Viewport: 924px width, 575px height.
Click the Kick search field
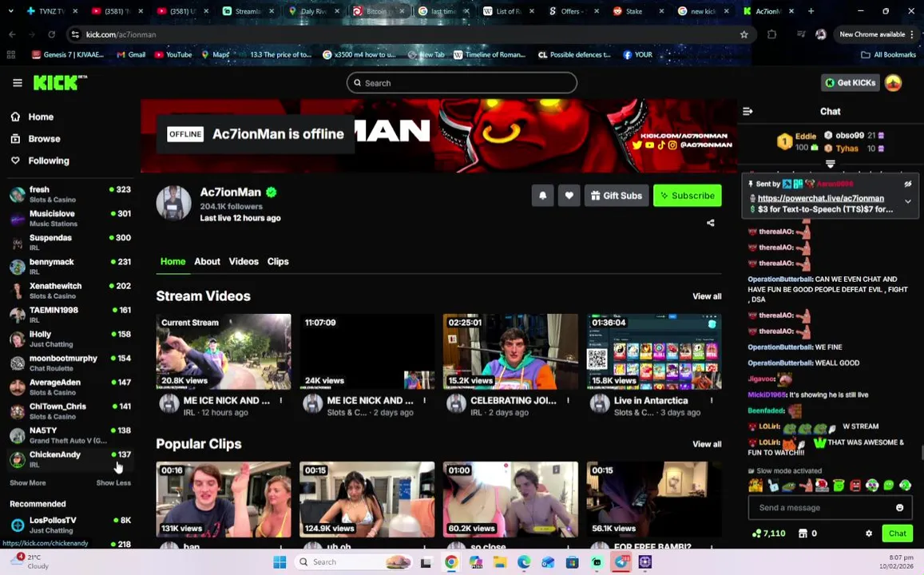tap(462, 83)
